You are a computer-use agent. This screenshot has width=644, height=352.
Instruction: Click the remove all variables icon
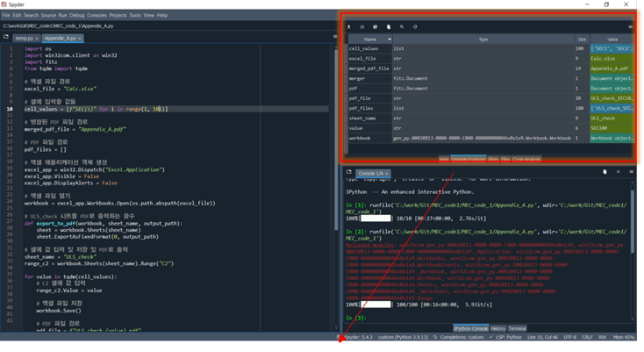(x=389, y=26)
